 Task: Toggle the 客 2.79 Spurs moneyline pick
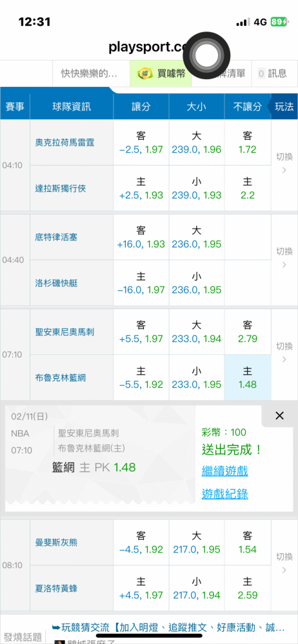248,332
